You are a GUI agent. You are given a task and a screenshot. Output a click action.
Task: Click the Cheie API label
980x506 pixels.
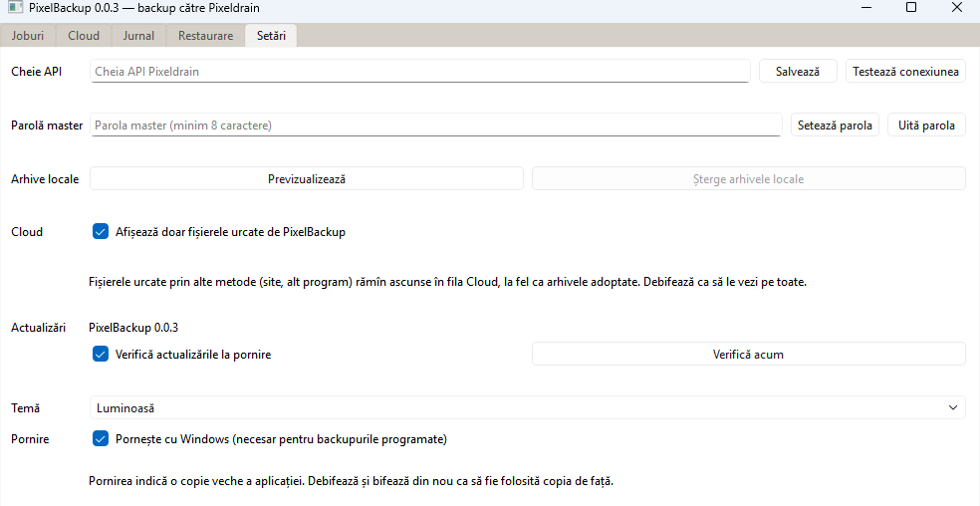coord(36,72)
